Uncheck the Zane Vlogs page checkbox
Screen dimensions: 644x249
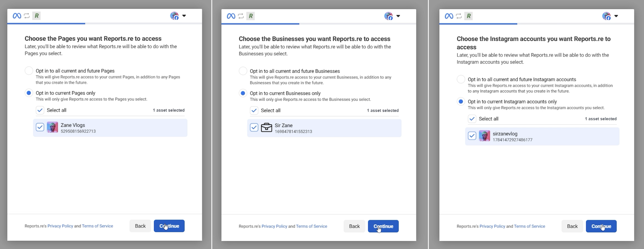pos(40,127)
